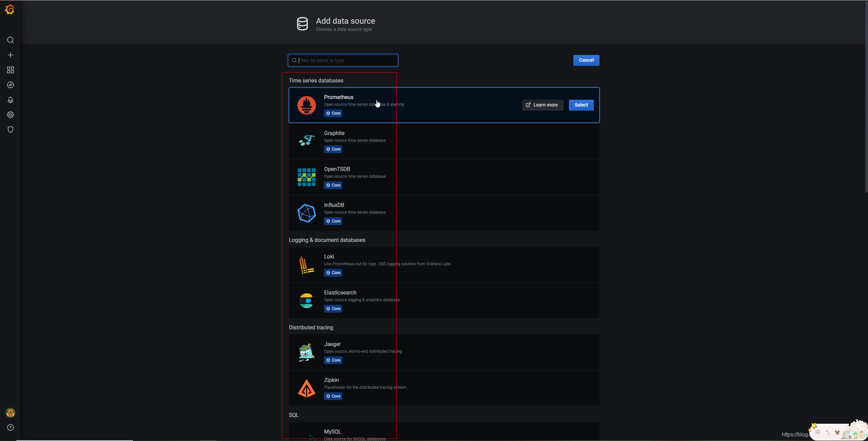
Task: Click the Core badge on Jaeger
Action: (333, 360)
